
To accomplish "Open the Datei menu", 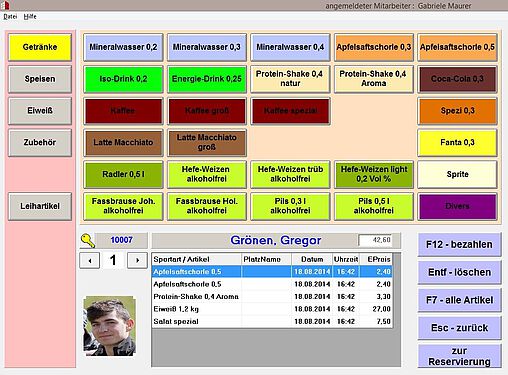I will tap(10, 16).
